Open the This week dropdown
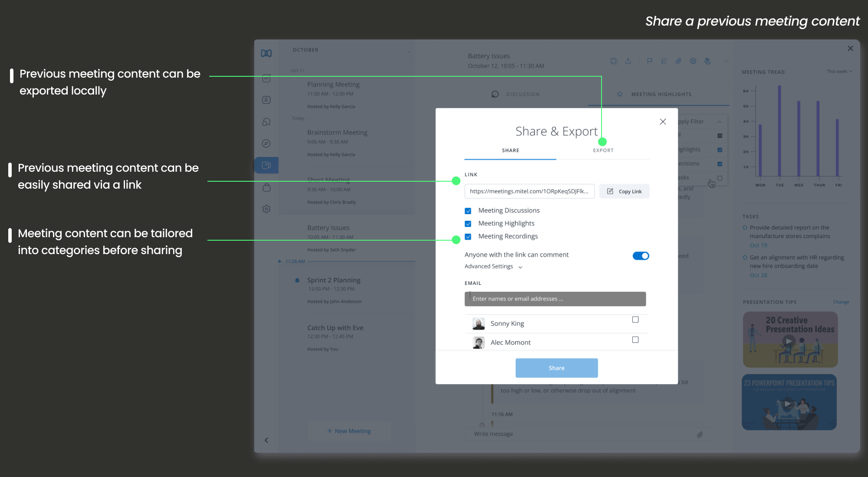Viewport: 868px width, 477px height. pyautogui.click(x=839, y=72)
